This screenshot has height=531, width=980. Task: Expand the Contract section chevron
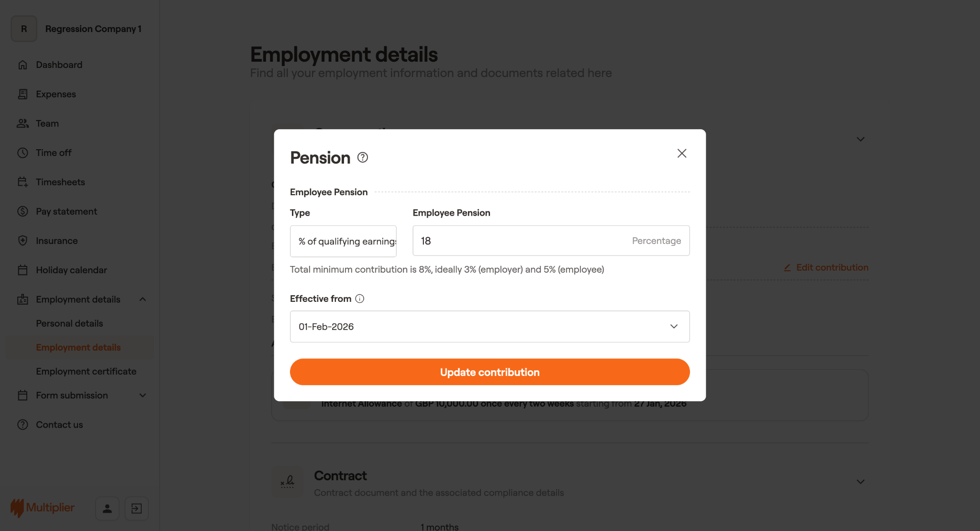(860, 482)
